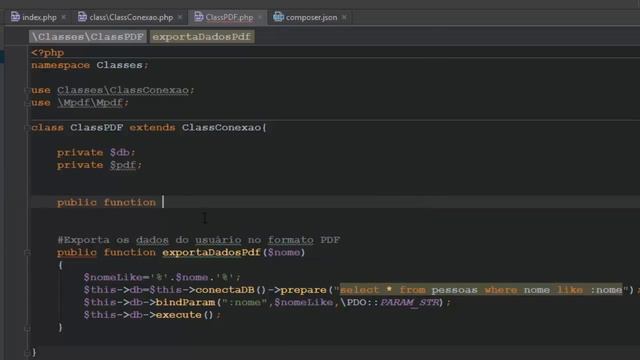Image resolution: width=640 pixels, height=360 pixels.
Task: Open the composer.json tab
Action: pyautogui.click(x=311, y=17)
